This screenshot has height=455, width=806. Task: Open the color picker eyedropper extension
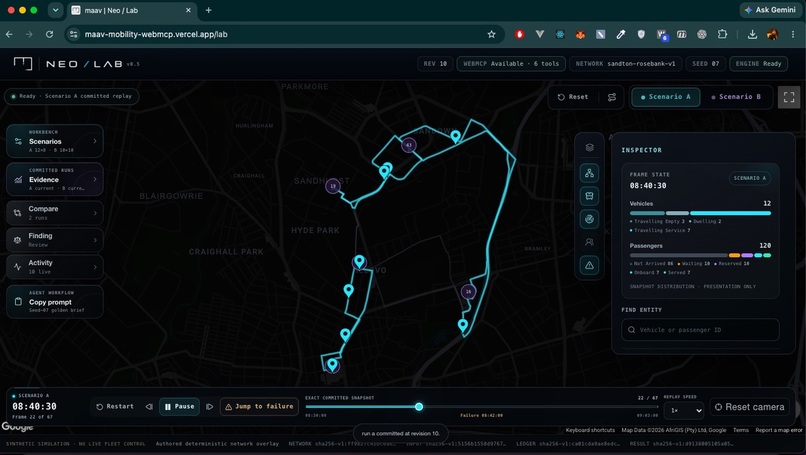(x=620, y=34)
